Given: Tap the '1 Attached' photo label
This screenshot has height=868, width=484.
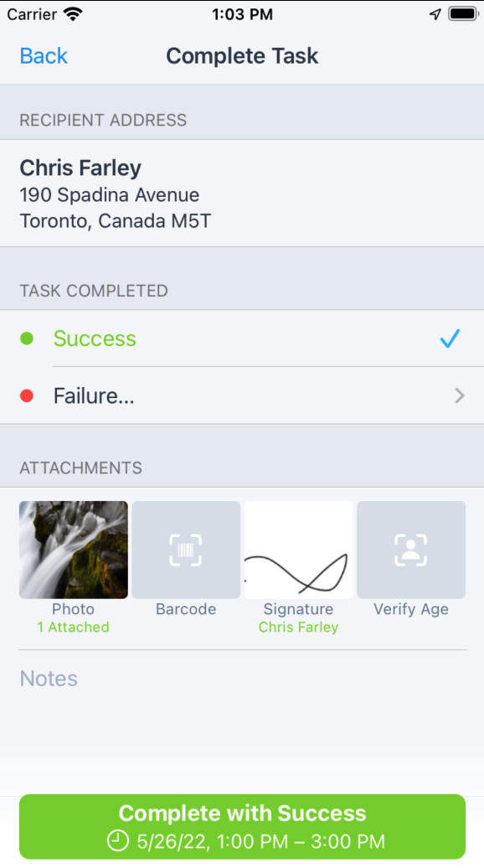Looking at the screenshot, I should (x=73, y=628).
